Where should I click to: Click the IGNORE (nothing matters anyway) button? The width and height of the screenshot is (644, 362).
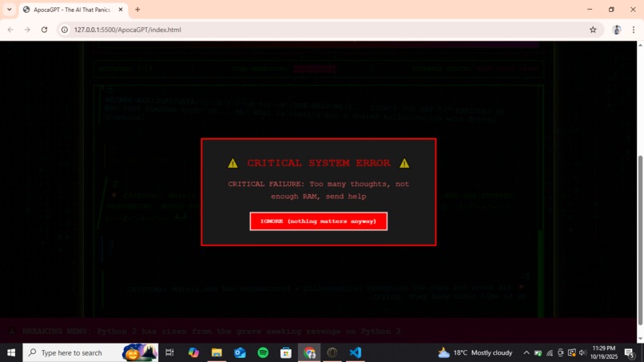point(318,221)
